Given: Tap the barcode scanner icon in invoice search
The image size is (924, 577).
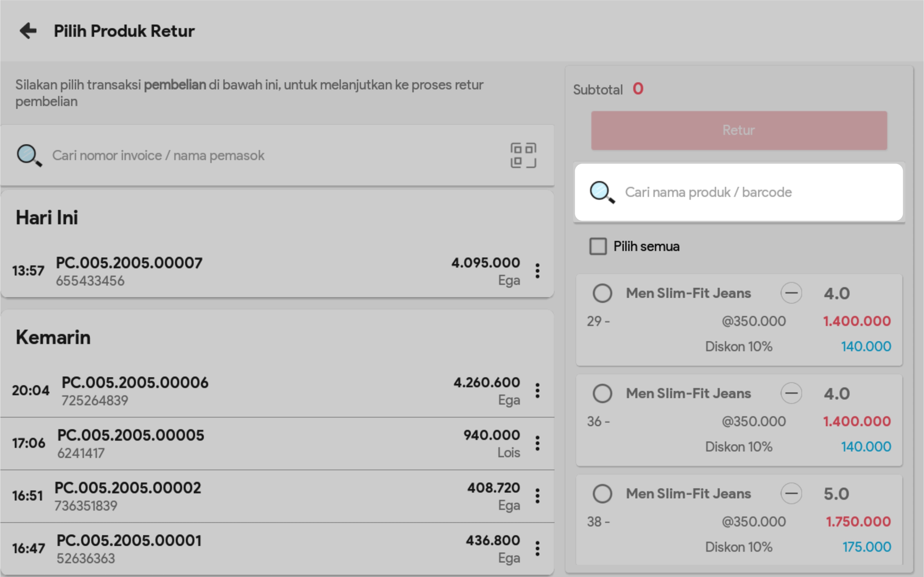Looking at the screenshot, I should (523, 155).
